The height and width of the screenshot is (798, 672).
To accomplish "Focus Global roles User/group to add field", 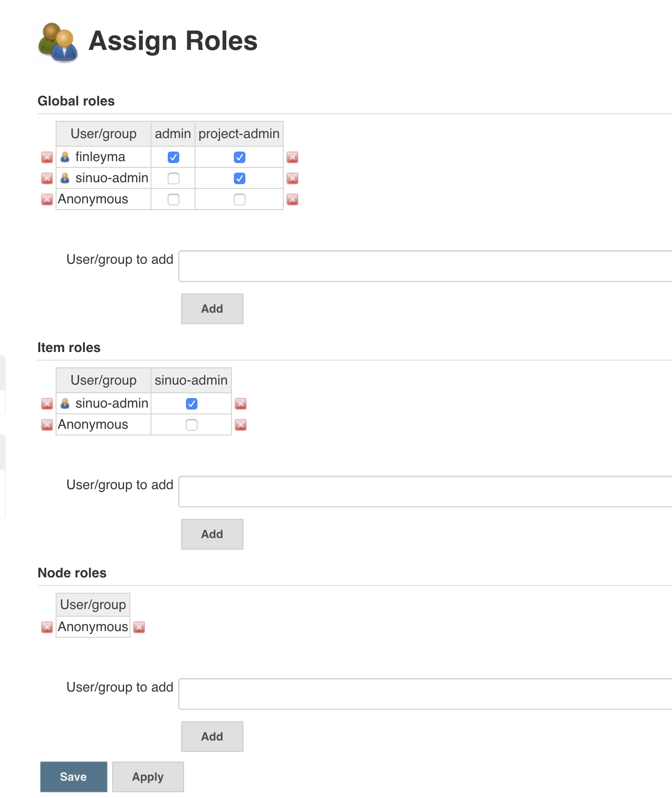I will point(425,266).
